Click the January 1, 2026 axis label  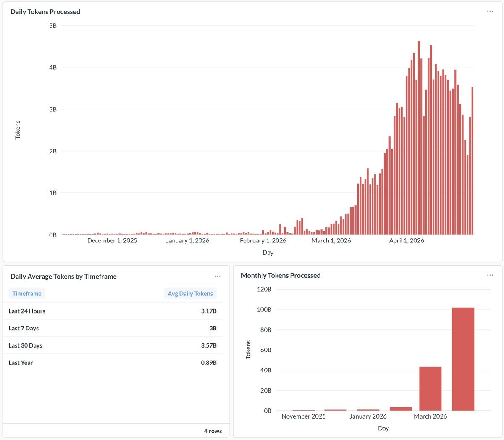[188, 241]
